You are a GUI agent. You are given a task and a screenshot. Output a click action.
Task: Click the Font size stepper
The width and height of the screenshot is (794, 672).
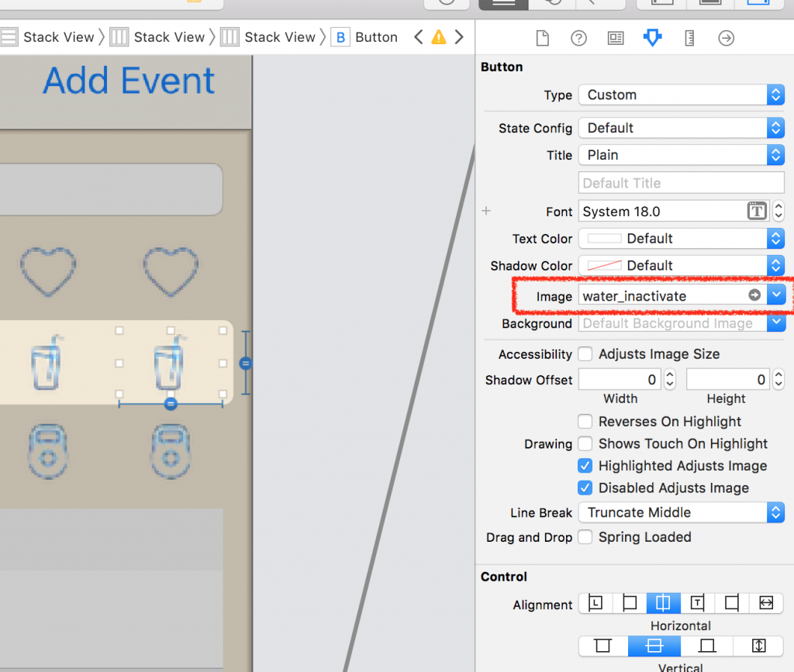pyautogui.click(x=778, y=211)
